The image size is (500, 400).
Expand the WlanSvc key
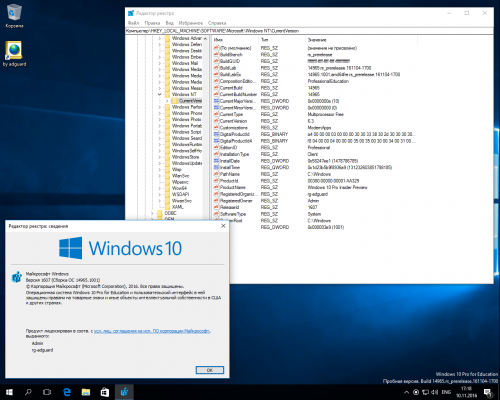160,176
